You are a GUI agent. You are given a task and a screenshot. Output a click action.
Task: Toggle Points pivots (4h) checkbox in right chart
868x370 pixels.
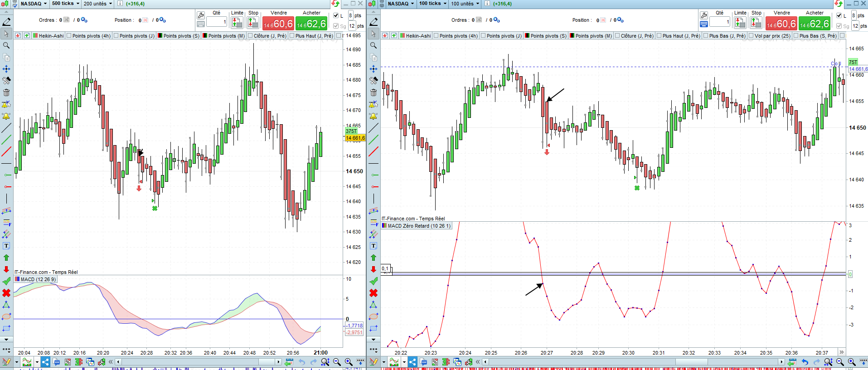pyautogui.click(x=436, y=36)
